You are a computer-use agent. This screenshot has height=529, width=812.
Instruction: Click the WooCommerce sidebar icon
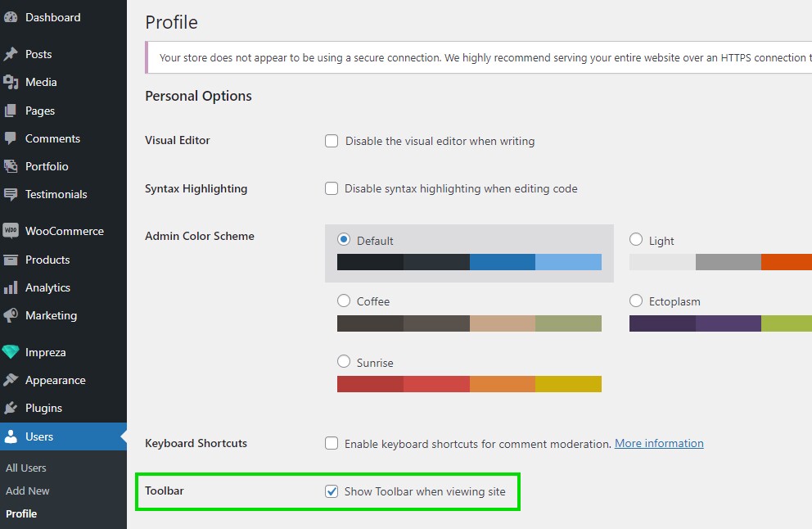point(11,231)
